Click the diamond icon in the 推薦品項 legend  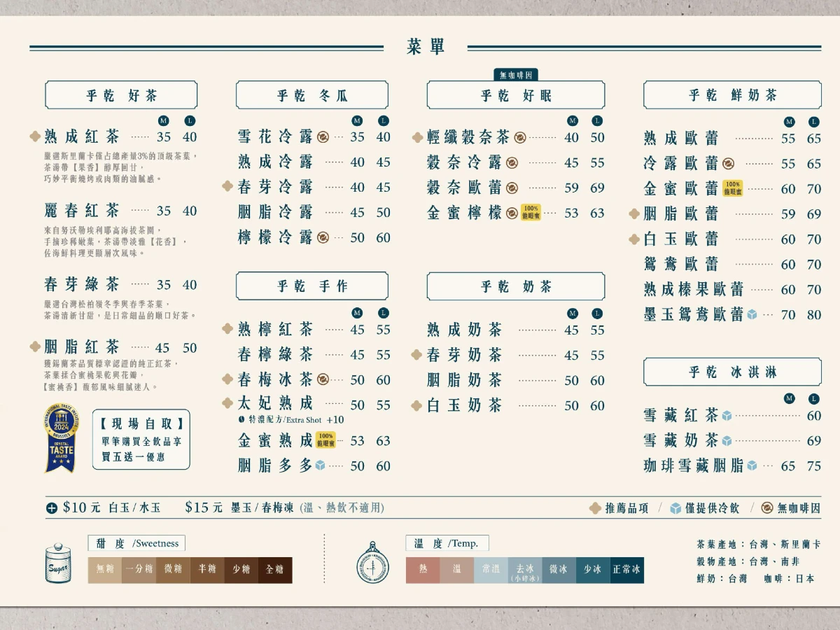pyautogui.click(x=595, y=509)
